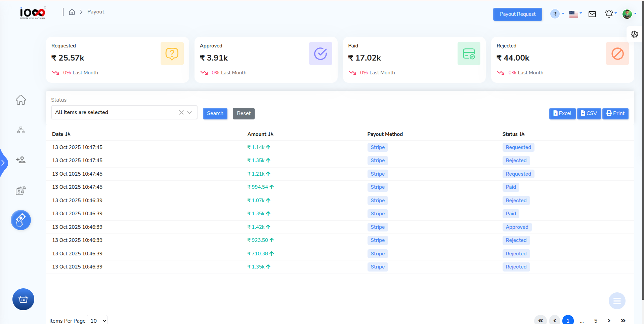Open the shopping basket icon
The height and width of the screenshot is (324, 644).
pos(23,299)
